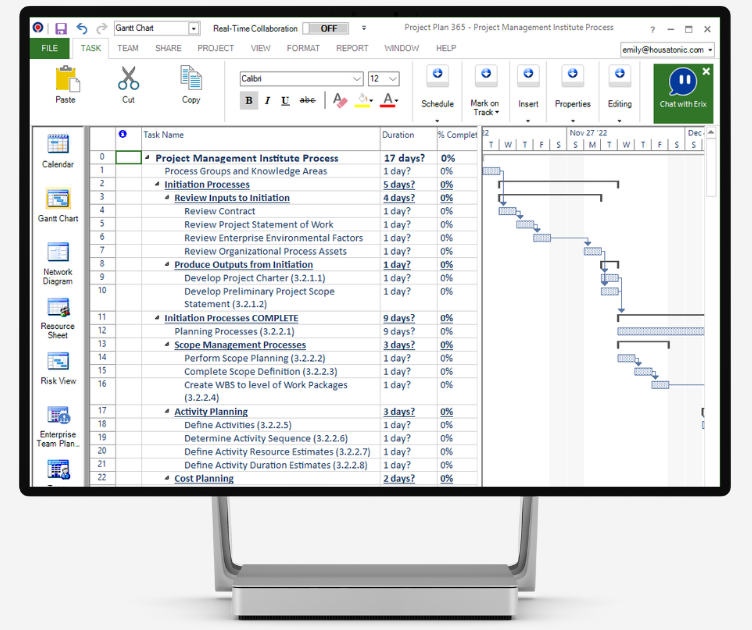Click the Redo arrow icon
The image size is (752, 630).
coord(101,29)
